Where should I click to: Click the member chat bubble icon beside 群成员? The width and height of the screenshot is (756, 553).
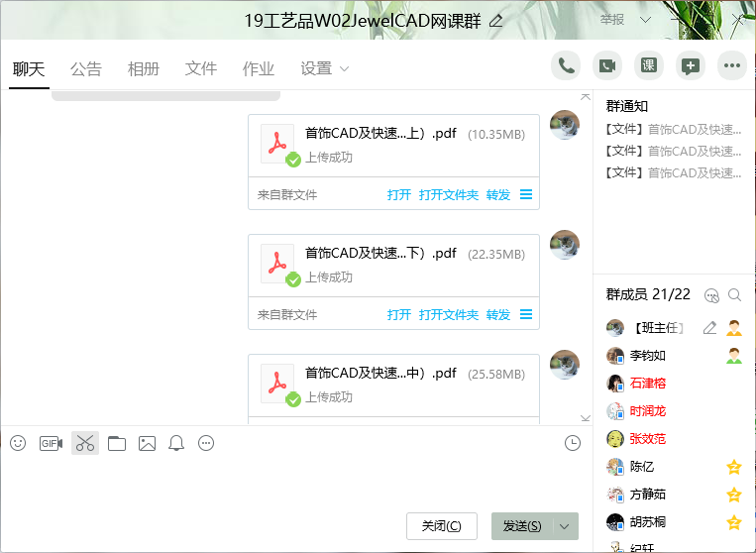(711, 295)
